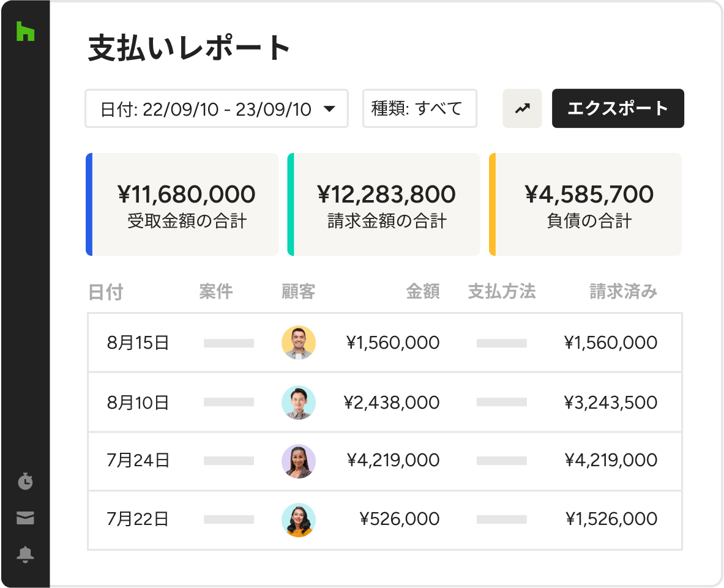The image size is (724, 588).
Task: Click the ¥2,438,000 amount cell
Action: pyautogui.click(x=392, y=403)
